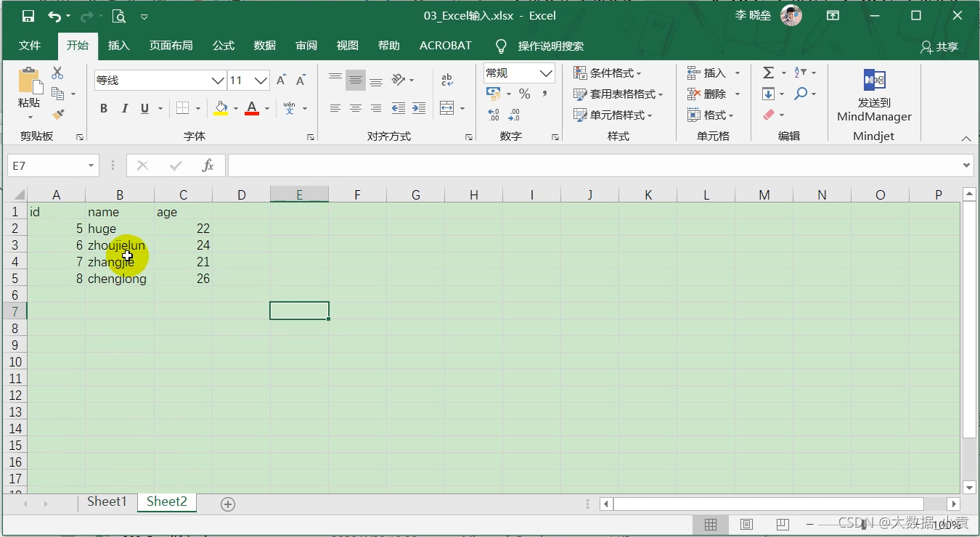Decrease indent with the outdent icon

coord(399,108)
